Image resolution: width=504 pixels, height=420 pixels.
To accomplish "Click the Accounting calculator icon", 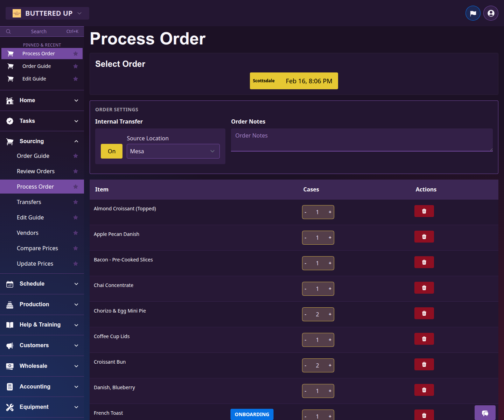I will 9,386.
